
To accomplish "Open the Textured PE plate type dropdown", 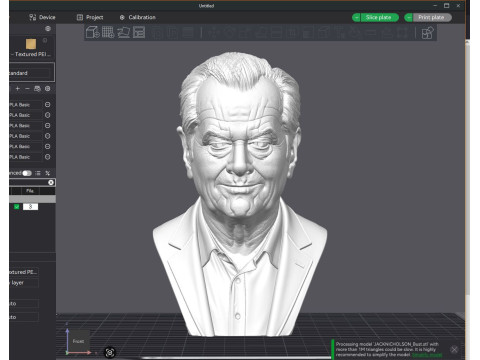I will click(24, 272).
